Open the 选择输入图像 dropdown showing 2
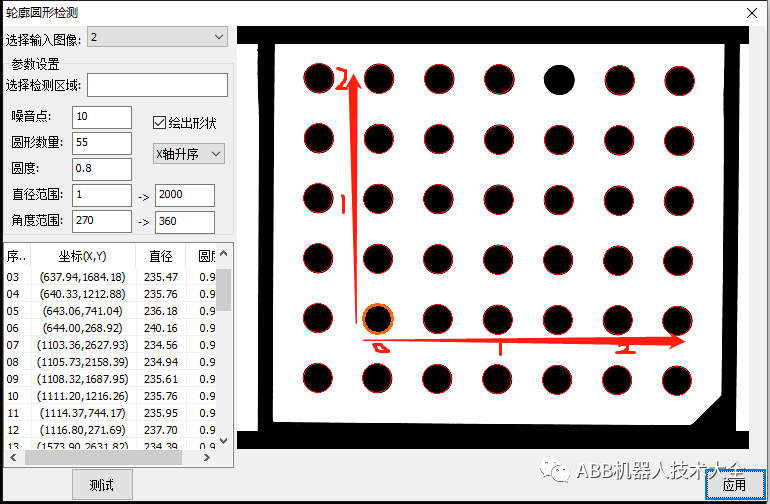The image size is (770, 504). coord(157,37)
